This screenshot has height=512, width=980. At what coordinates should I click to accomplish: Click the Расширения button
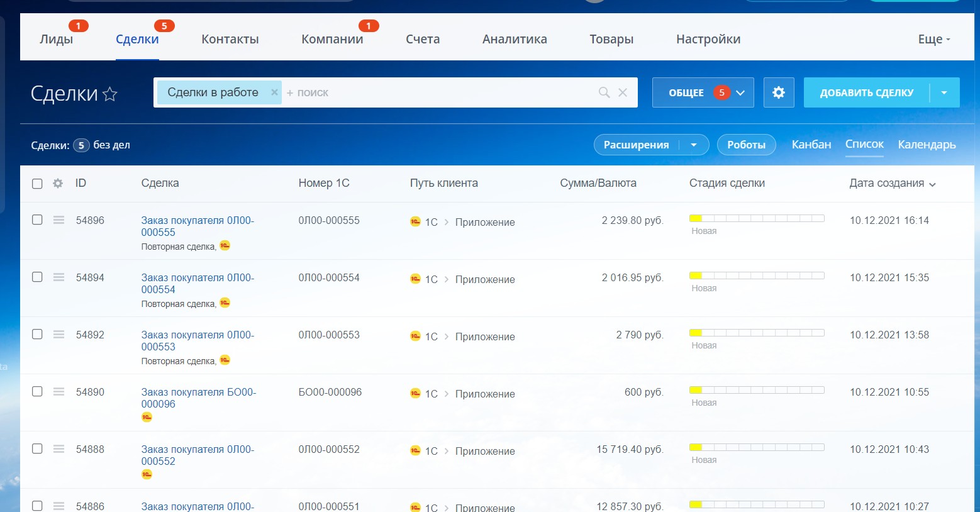636,145
